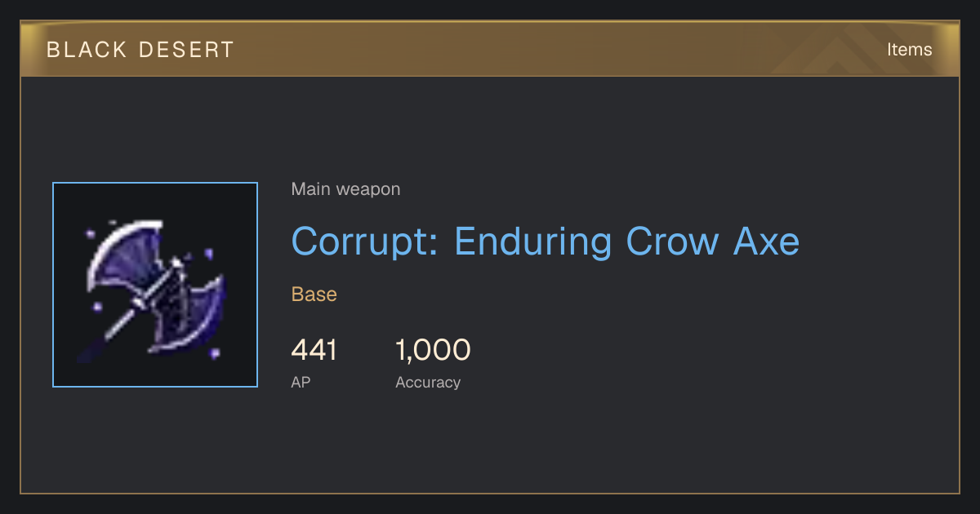The image size is (980, 514).
Task: Click the Main weapon category label
Action: click(345, 189)
